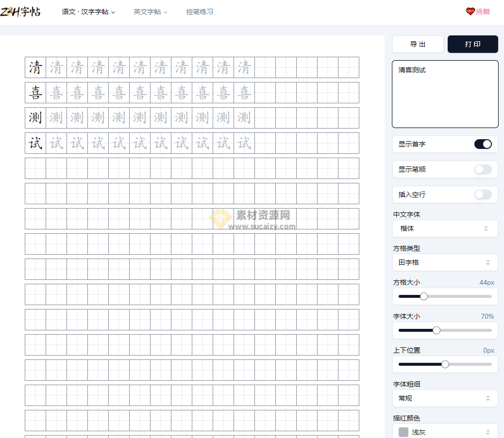Open the 中文字体 dropdown showing 楷体

click(445, 228)
